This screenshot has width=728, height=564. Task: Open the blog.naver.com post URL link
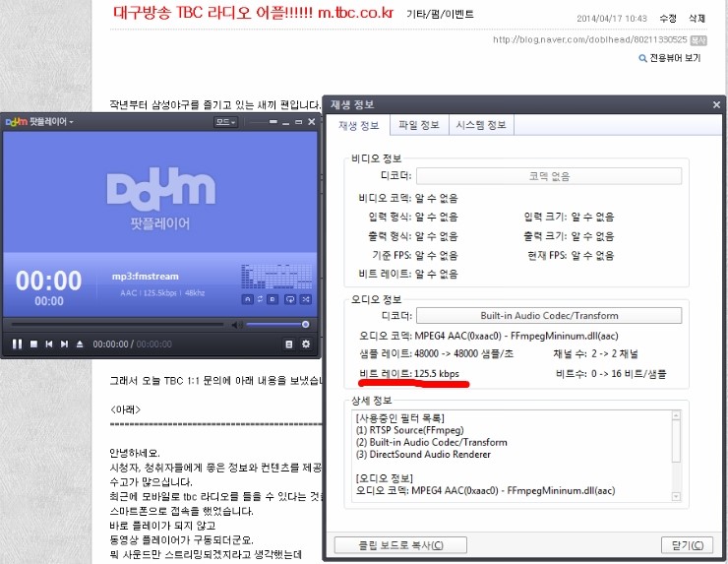589,40
